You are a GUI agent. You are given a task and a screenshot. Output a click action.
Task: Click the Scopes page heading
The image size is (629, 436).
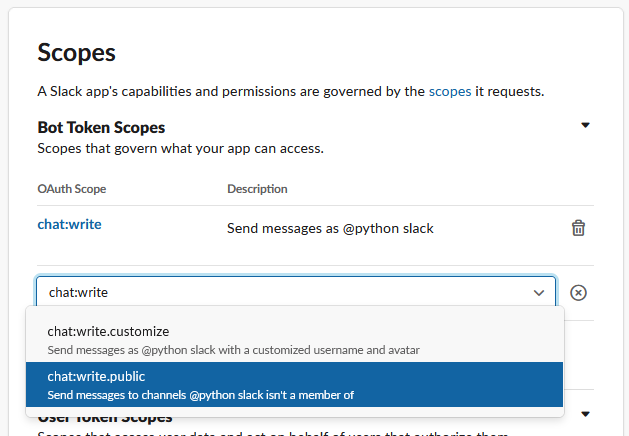77,52
